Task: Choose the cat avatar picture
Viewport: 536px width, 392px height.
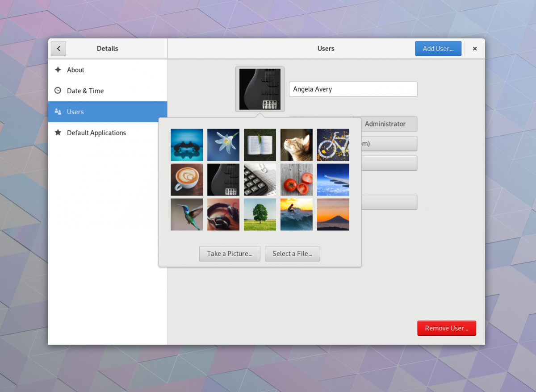Action: pos(296,145)
